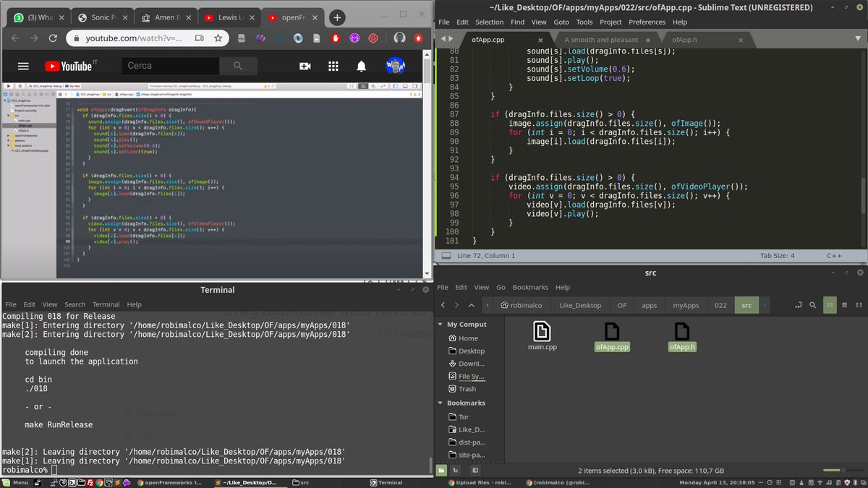Open the YouTube apps grid icon
868x488 pixels.
click(333, 66)
